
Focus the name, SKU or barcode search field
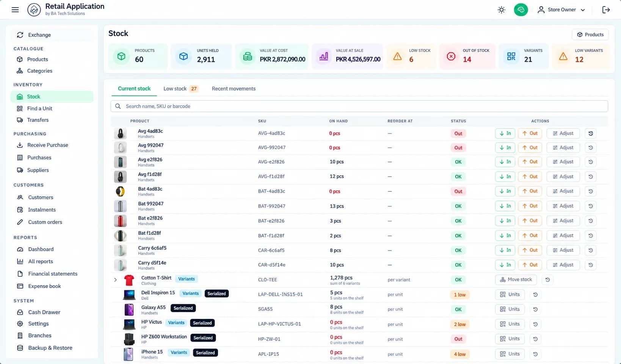(x=359, y=106)
